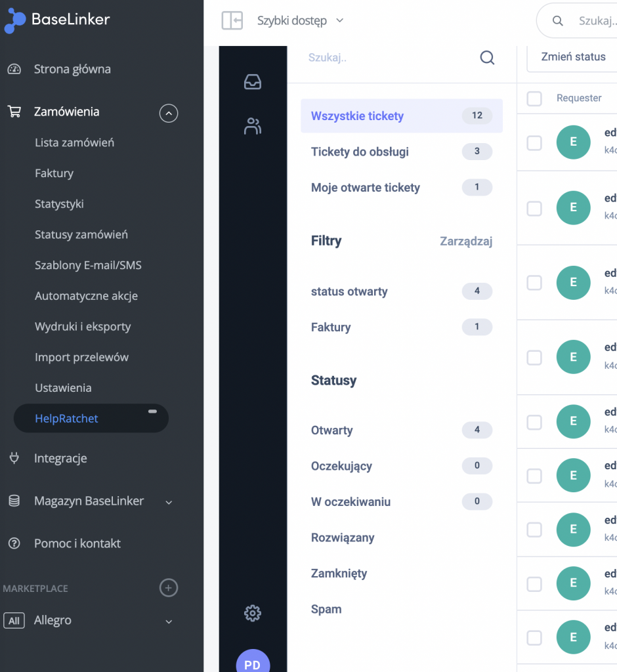Click the Pomoc i kontakt question mark icon
Viewport: 617px width, 672px height.
[x=14, y=543]
